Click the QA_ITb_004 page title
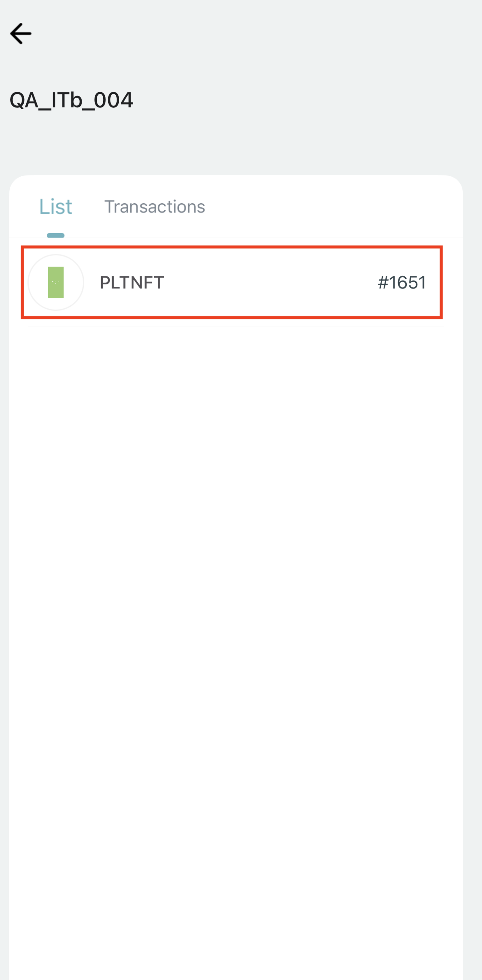 pyautogui.click(x=71, y=100)
